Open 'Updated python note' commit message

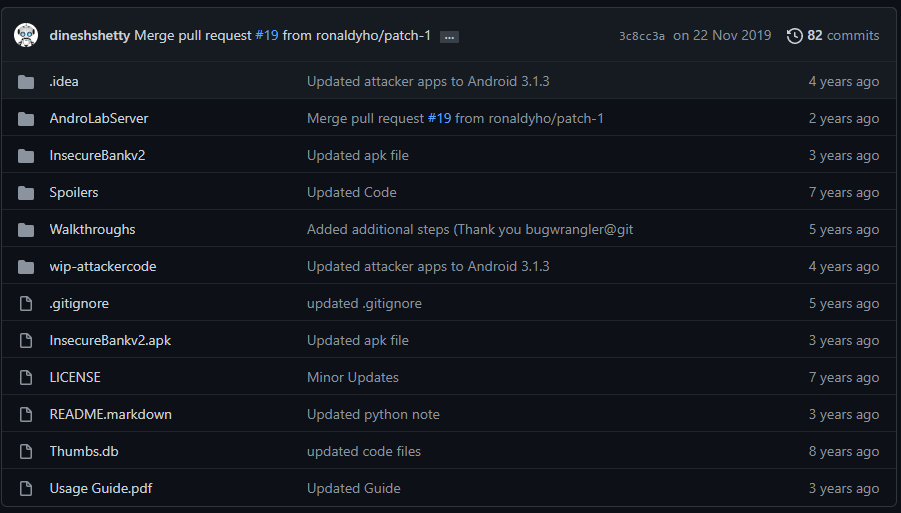tap(373, 415)
